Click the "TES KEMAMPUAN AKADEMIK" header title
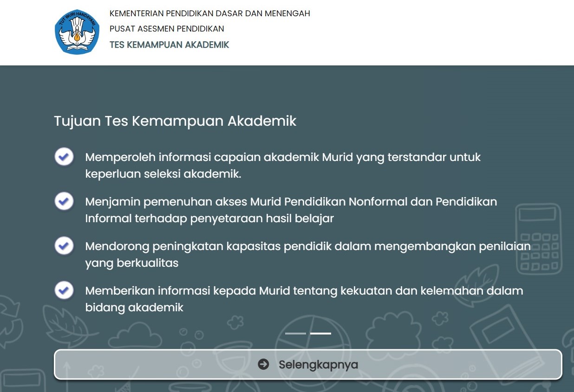Image resolution: width=574 pixels, height=392 pixels. coord(170,45)
